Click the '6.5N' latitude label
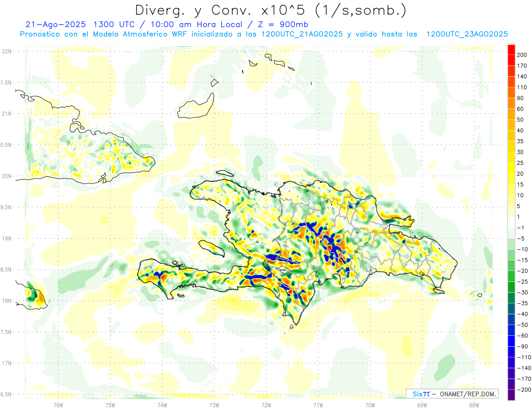 click(6, 394)
